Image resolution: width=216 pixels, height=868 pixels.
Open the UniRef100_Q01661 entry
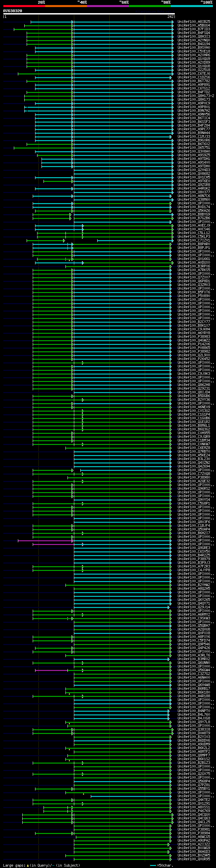point(194,259)
